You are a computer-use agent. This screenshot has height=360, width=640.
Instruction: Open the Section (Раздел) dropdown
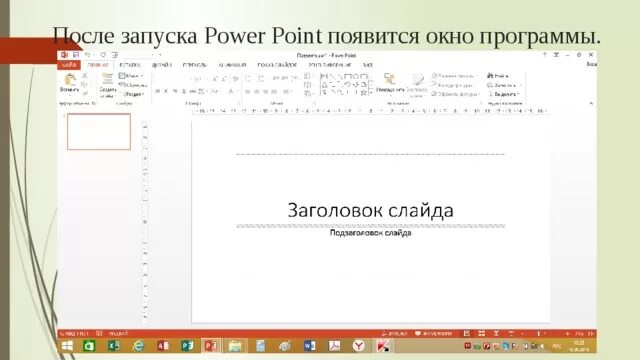(x=133, y=94)
